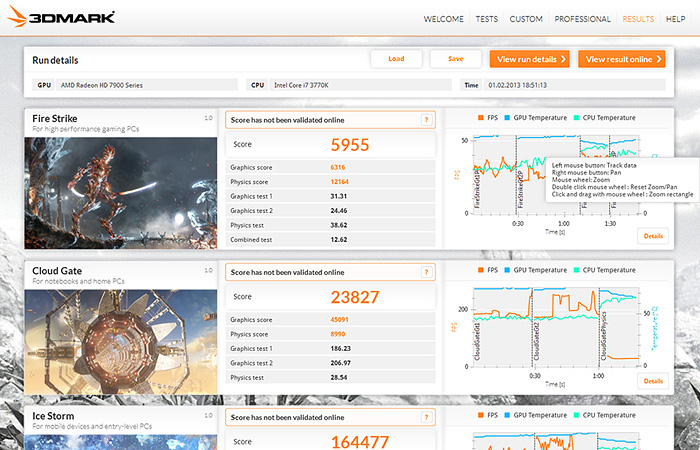This screenshot has width=700, height=450.
Task: Click the Cloud Gate title heading
Action: (x=57, y=271)
